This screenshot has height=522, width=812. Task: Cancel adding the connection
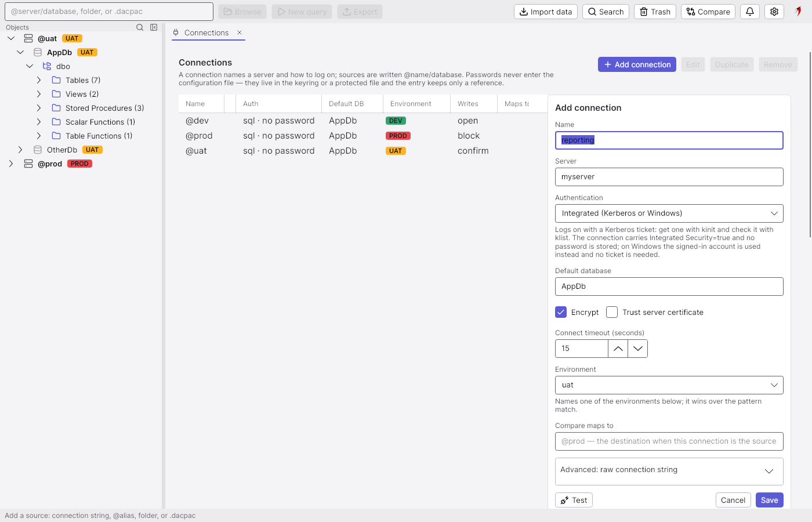(733, 500)
